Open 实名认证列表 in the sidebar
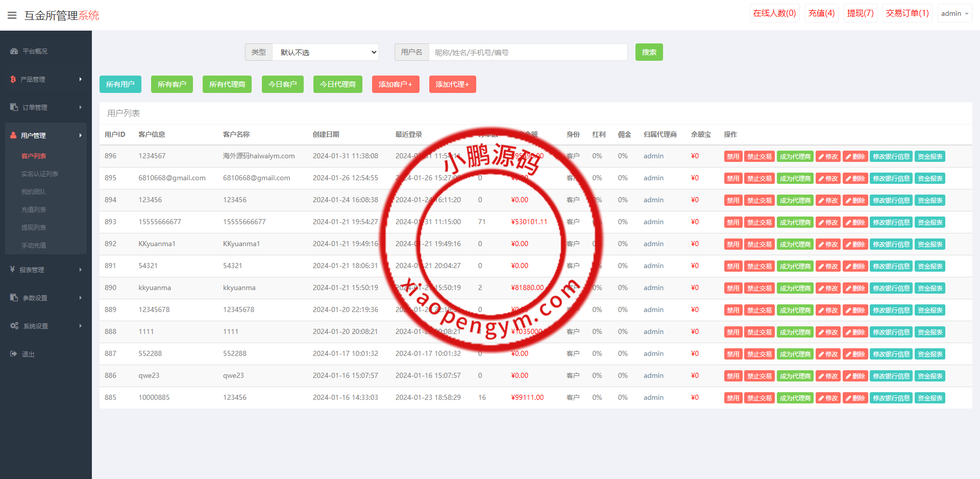The width and height of the screenshot is (980, 479). click(40, 174)
